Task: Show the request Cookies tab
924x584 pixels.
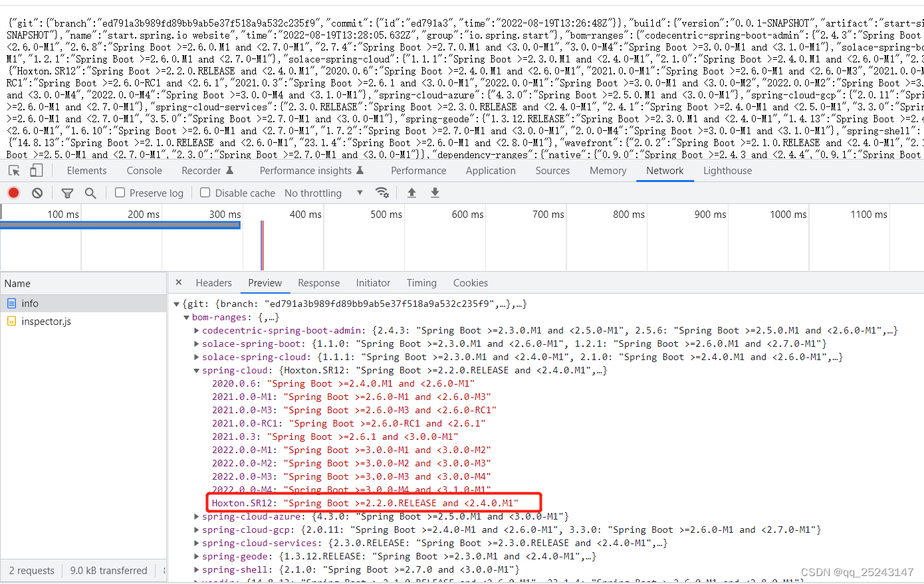Action: [x=471, y=283]
